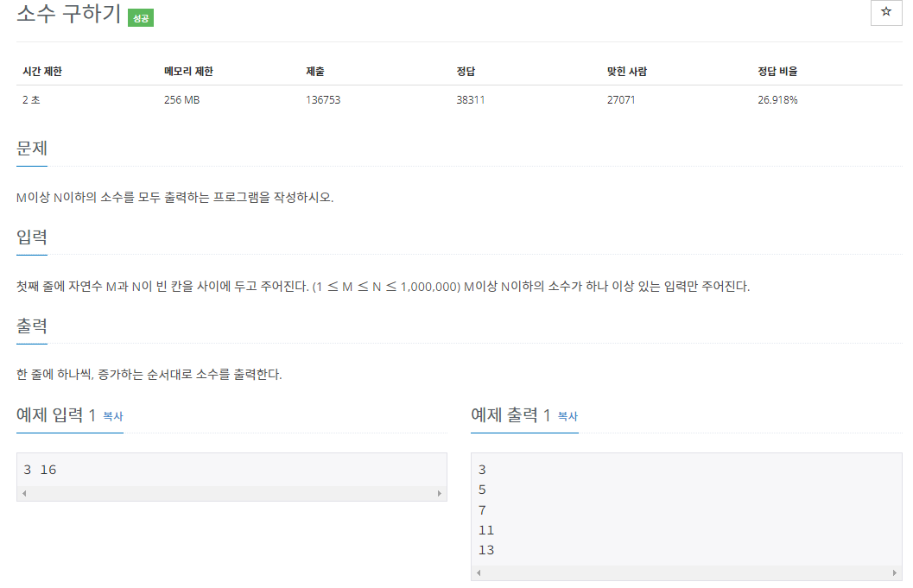This screenshot has height=588, width=913.
Task: Click the green 성공 badge
Action: [140, 18]
